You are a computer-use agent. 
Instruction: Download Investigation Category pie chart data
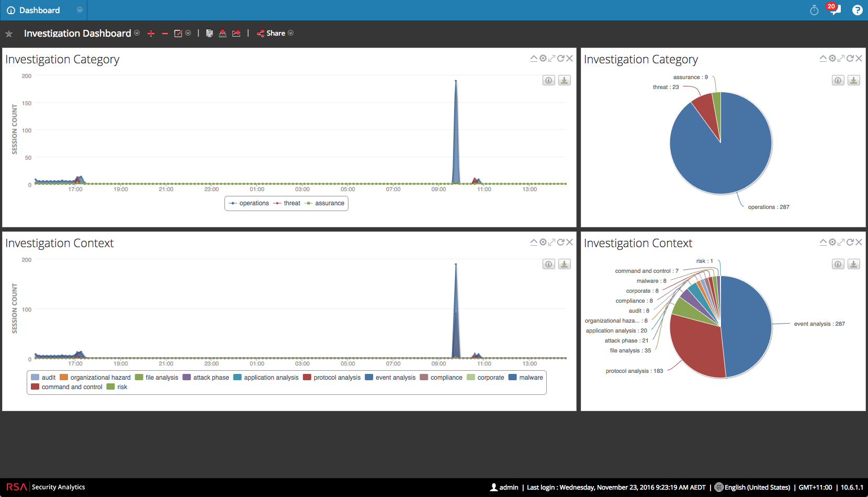(854, 80)
